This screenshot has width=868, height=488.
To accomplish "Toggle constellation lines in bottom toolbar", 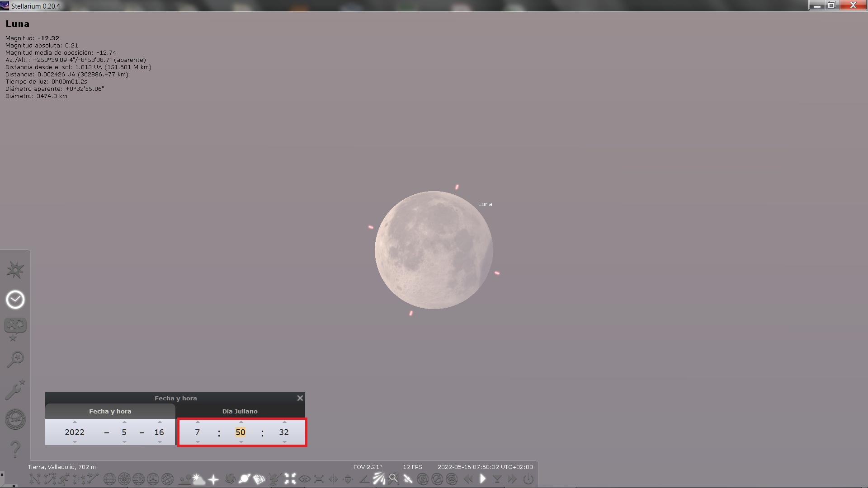I will pyautogui.click(x=36, y=479).
